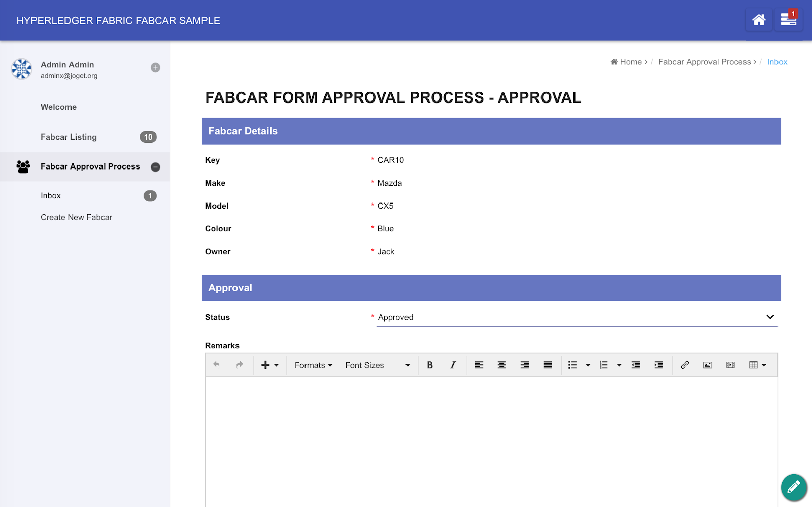Open the Font Sizes dropdown
Image resolution: width=812 pixels, height=507 pixels.
coord(378,365)
